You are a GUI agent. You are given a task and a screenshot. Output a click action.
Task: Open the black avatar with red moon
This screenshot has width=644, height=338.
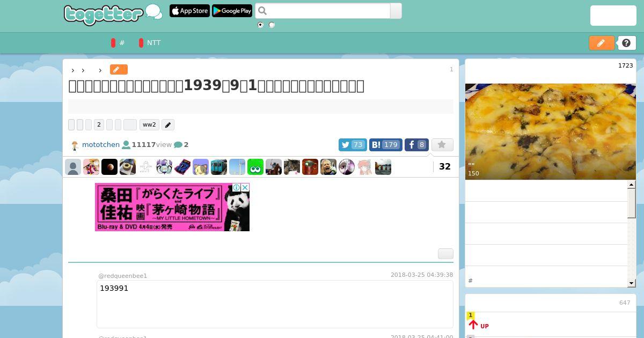pyautogui.click(x=109, y=167)
